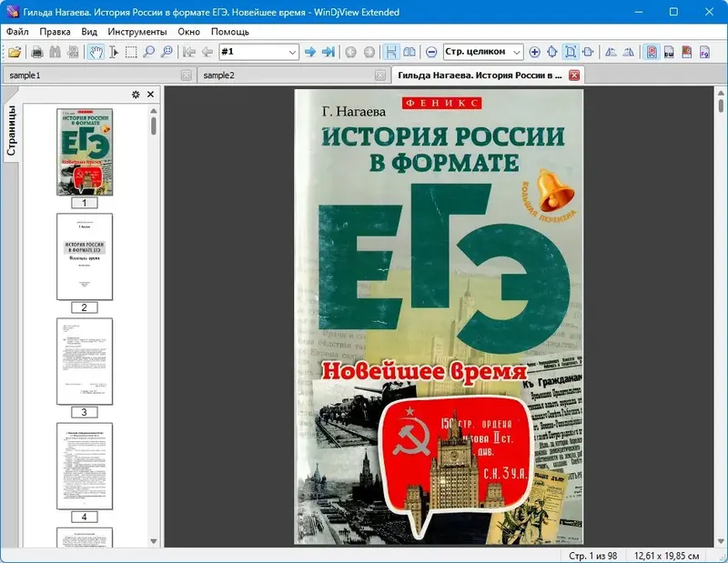Close the Гильда Нагаева tab with red X
This screenshot has width=728, height=563.
click(574, 75)
